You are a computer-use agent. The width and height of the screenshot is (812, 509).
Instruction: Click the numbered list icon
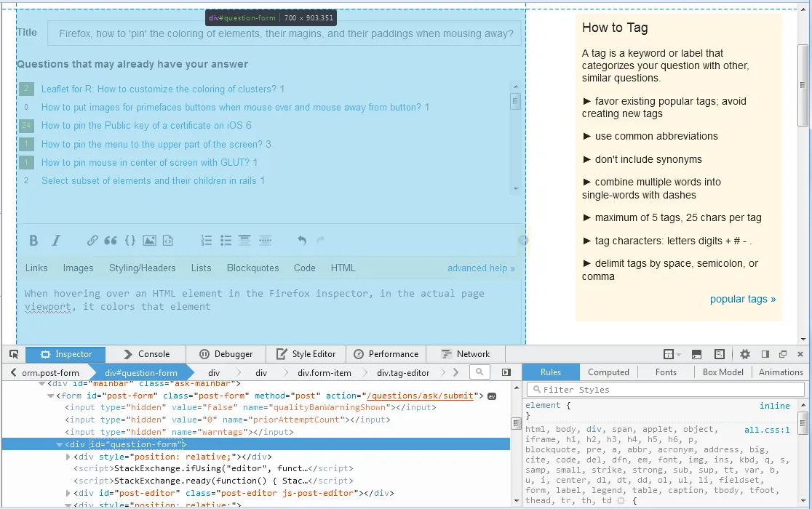207,240
